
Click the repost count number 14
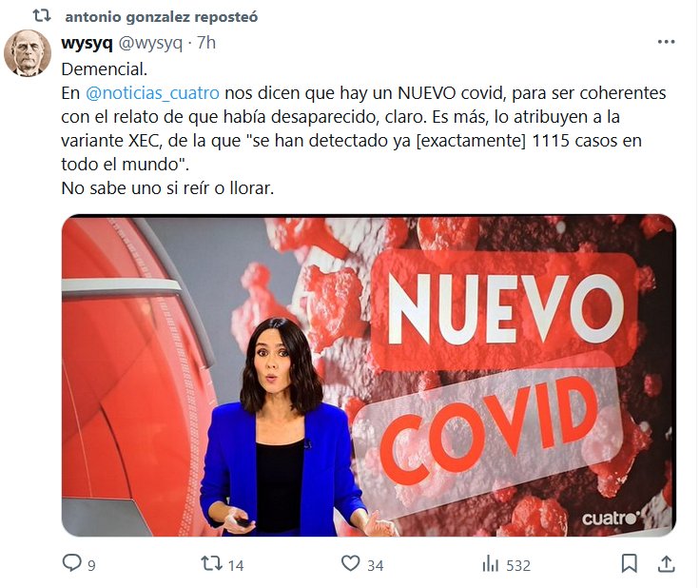236,566
